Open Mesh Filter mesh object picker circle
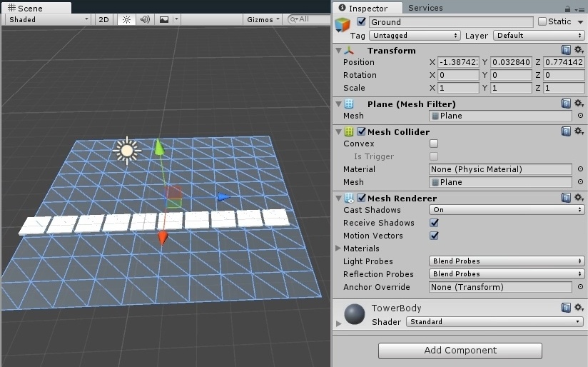 (x=580, y=116)
